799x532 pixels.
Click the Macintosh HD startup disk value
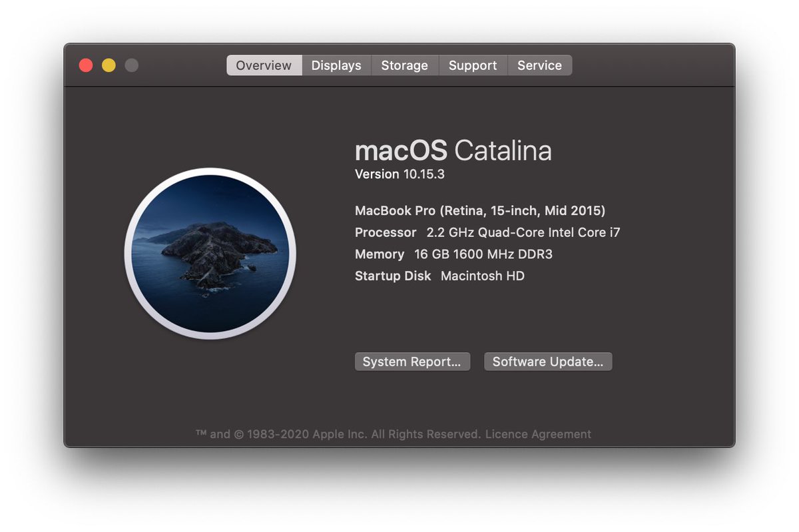click(483, 276)
